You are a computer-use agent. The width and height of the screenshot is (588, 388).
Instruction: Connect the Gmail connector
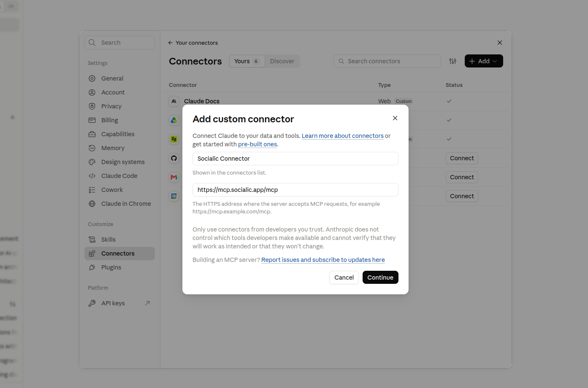click(x=462, y=177)
